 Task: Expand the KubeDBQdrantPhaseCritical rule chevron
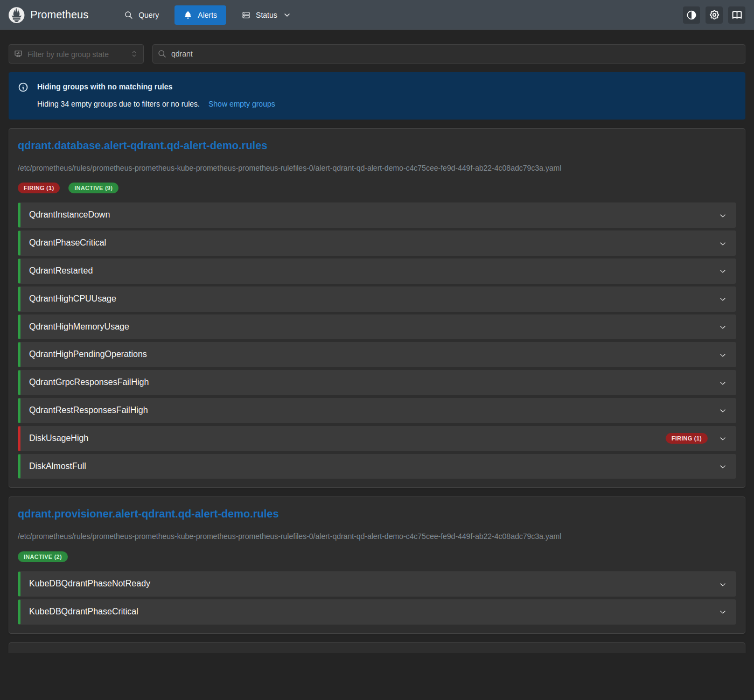723,612
